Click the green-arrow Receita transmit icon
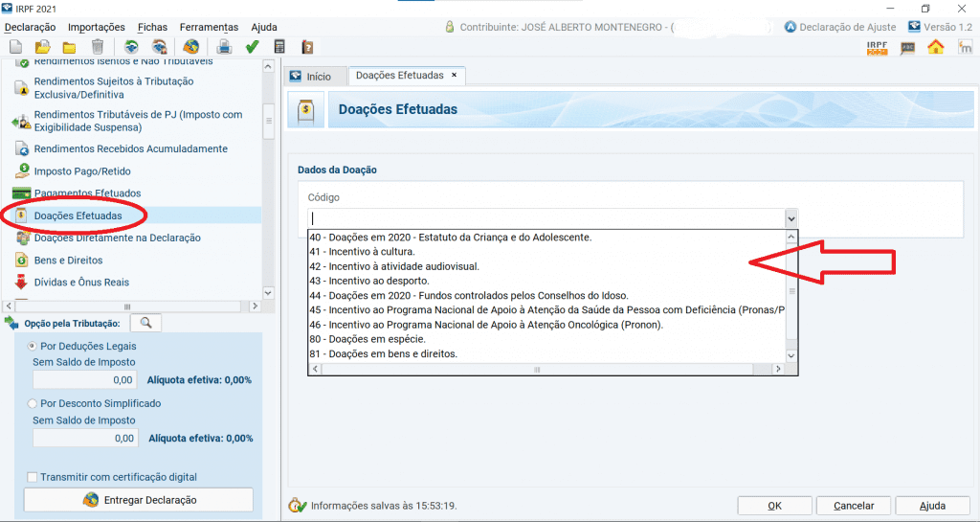 click(130, 46)
